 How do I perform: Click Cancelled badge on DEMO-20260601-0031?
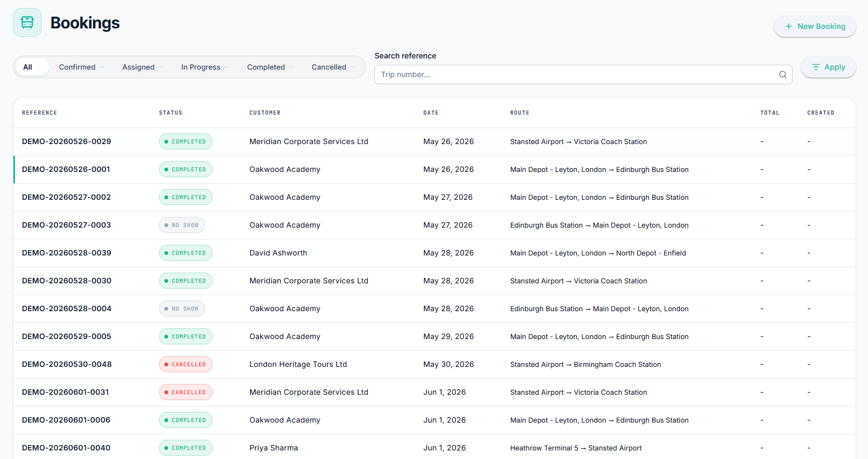click(186, 392)
